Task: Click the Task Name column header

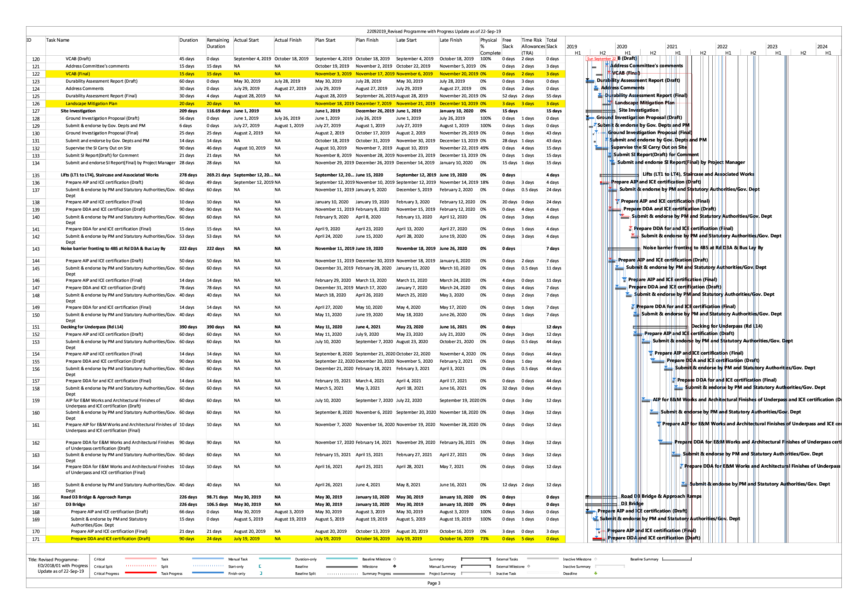Action: point(58,40)
